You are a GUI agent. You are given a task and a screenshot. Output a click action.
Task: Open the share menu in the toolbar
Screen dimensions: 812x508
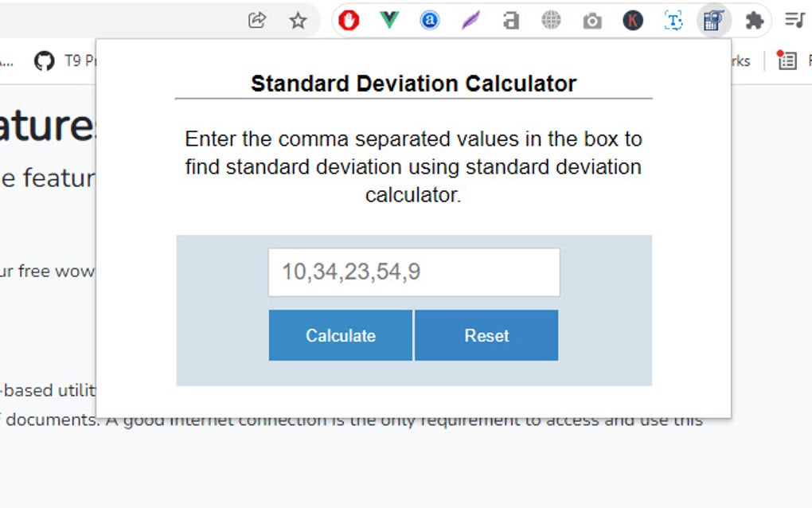tap(256, 21)
